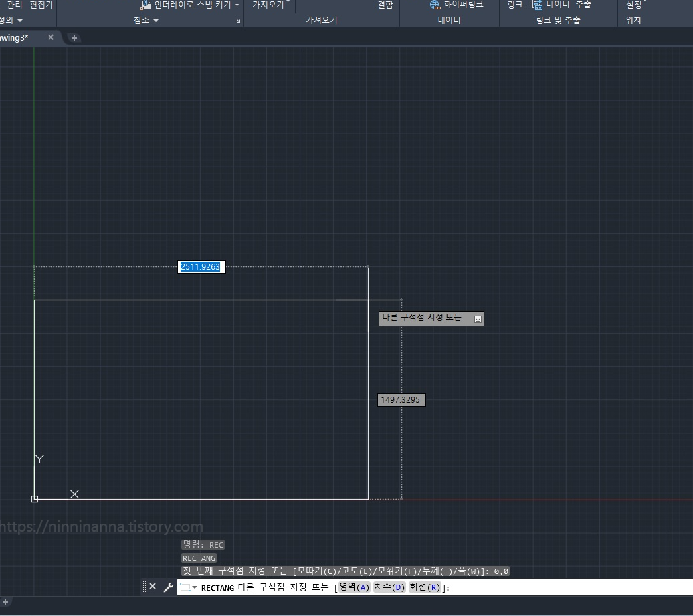Viewport: 693px width, 616px height.
Task: Expand 언더레이로 스냅 켜기 dropdown
Action: pos(237,5)
